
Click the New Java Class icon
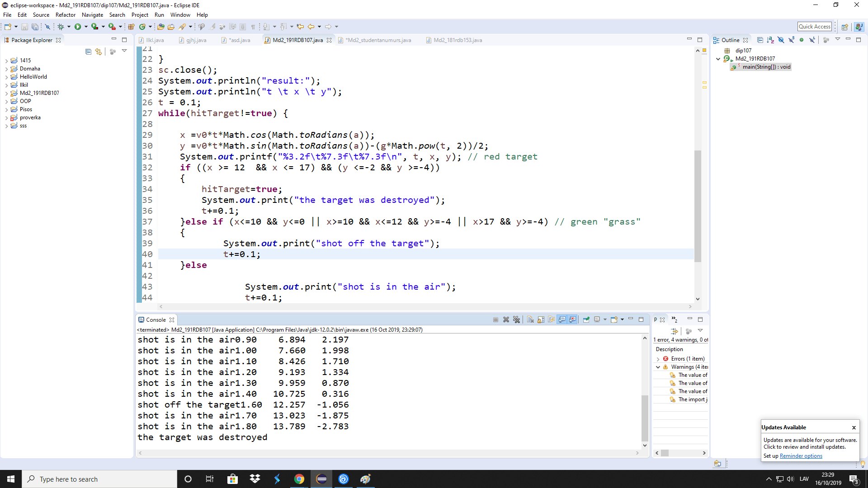pyautogui.click(x=142, y=27)
